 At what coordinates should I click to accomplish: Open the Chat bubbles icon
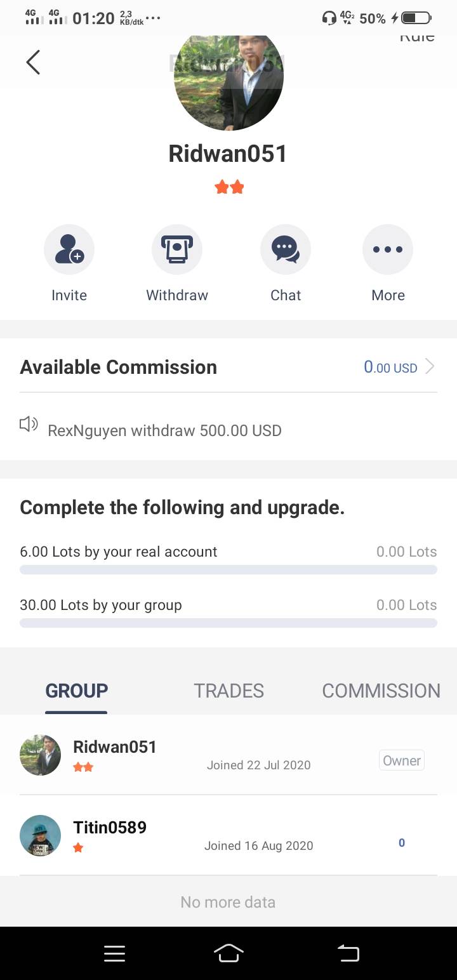point(286,249)
